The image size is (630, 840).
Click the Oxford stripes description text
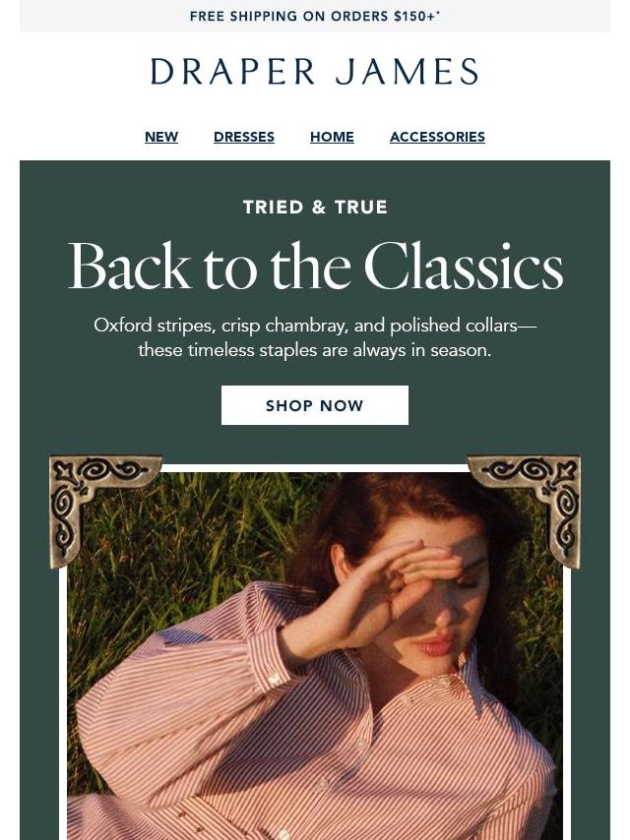[315, 337]
